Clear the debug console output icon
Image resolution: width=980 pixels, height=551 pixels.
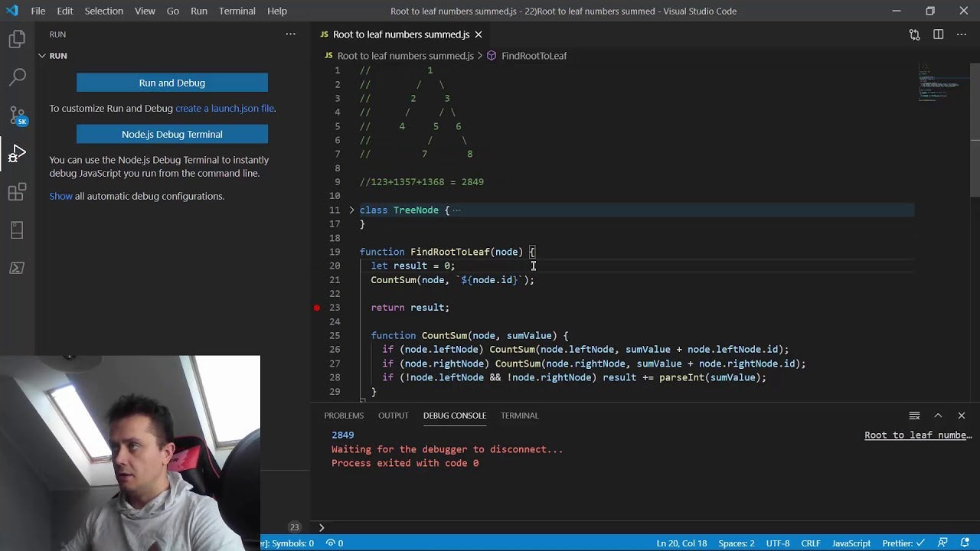(914, 416)
